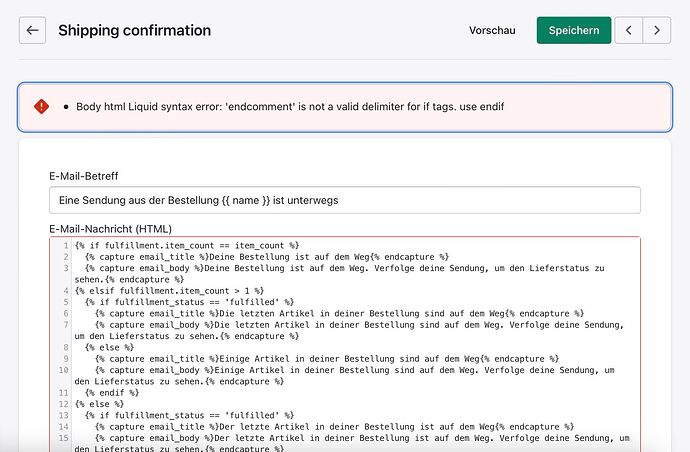
Task: Click line 13 if fulfillment_status code
Action: 189,415
